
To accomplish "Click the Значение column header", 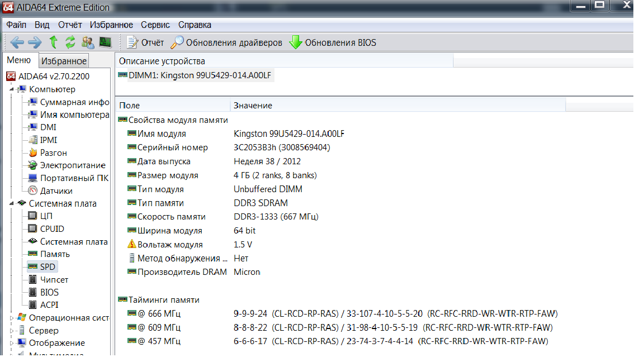I will click(398, 106).
